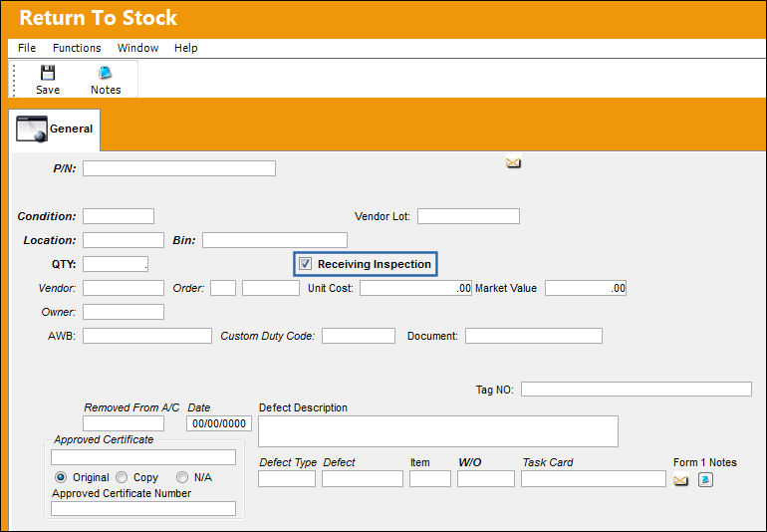Click the second Order number field
Screen dimensions: 767x532
coord(271,288)
